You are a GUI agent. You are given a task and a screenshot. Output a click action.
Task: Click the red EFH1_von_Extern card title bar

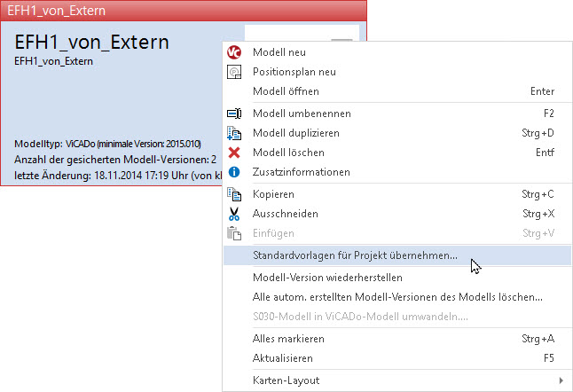tap(184, 11)
